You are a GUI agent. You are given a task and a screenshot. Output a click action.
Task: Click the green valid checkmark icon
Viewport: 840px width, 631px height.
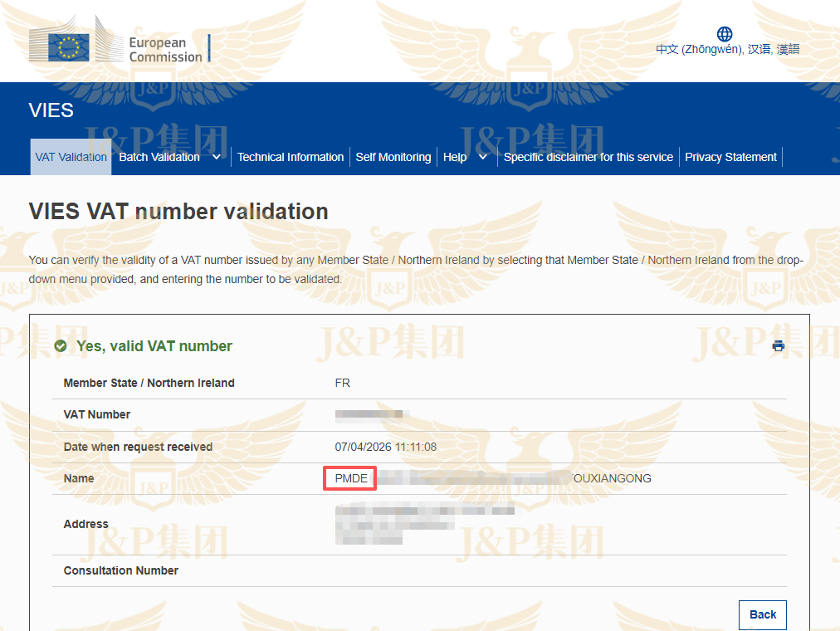tap(60, 345)
